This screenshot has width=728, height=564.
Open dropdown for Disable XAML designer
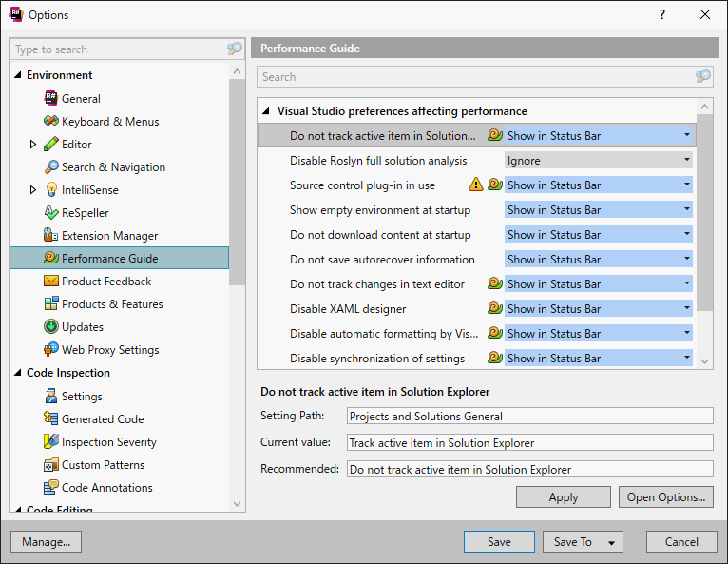[x=687, y=308]
